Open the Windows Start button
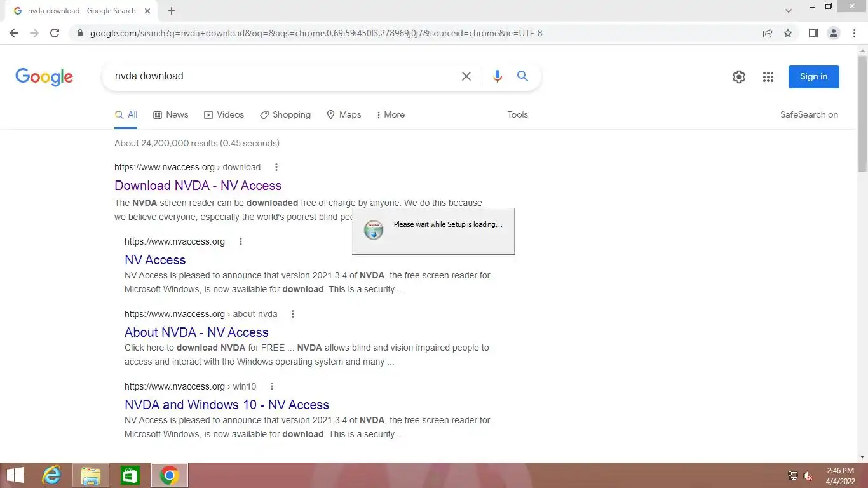Image resolution: width=868 pixels, height=488 pixels. pyautogui.click(x=15, y=475)
